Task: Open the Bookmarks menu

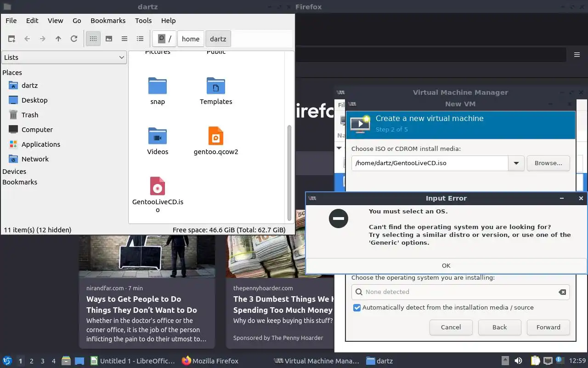Action: tap(108, 21)
